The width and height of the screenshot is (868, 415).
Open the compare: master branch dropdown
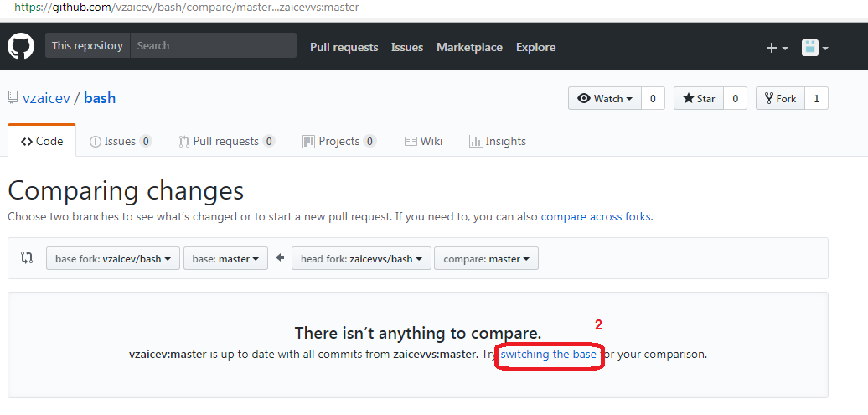[486, 259]
